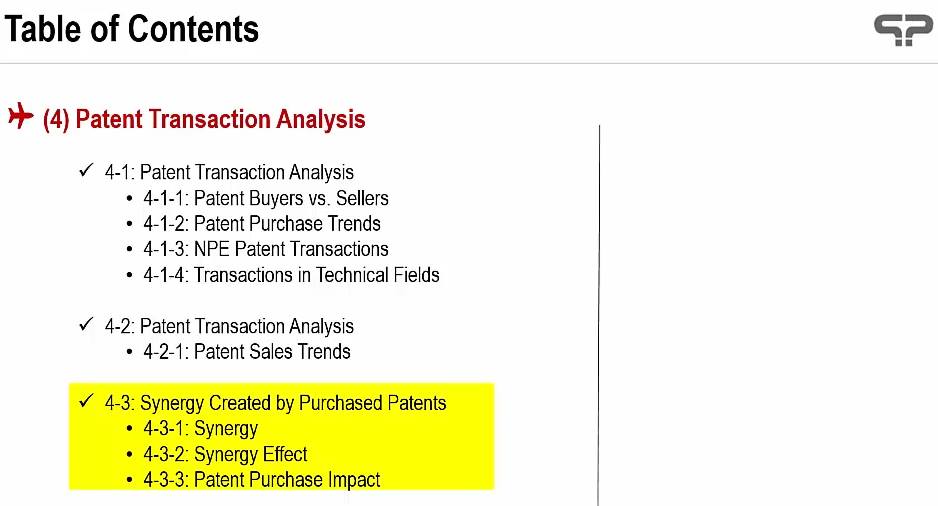
Task: Go to 4-1-1 Patent Buyers vs. Sellers
Action: pos(266,198)
